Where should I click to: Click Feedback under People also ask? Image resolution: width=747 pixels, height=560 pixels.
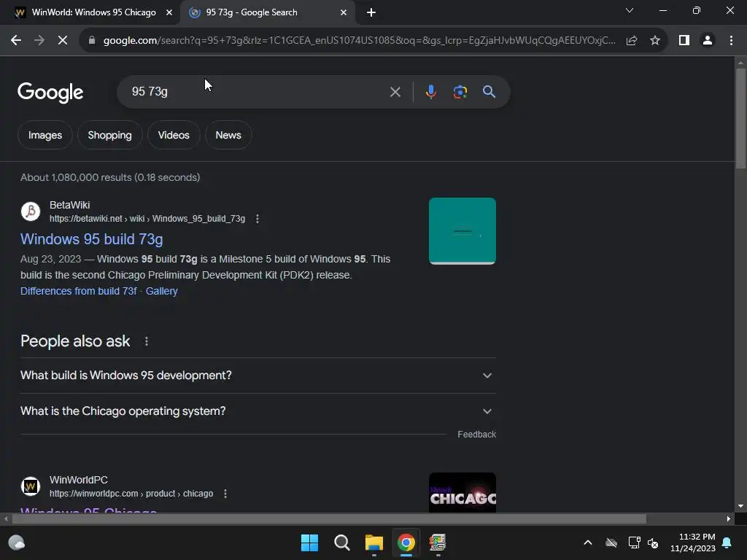(x=476, y=435)
